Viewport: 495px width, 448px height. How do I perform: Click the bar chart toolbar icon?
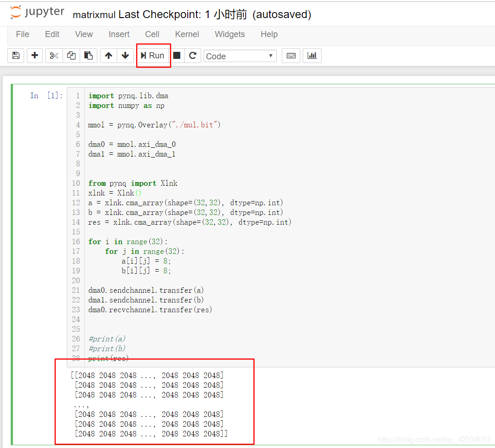tap(312, 56)
